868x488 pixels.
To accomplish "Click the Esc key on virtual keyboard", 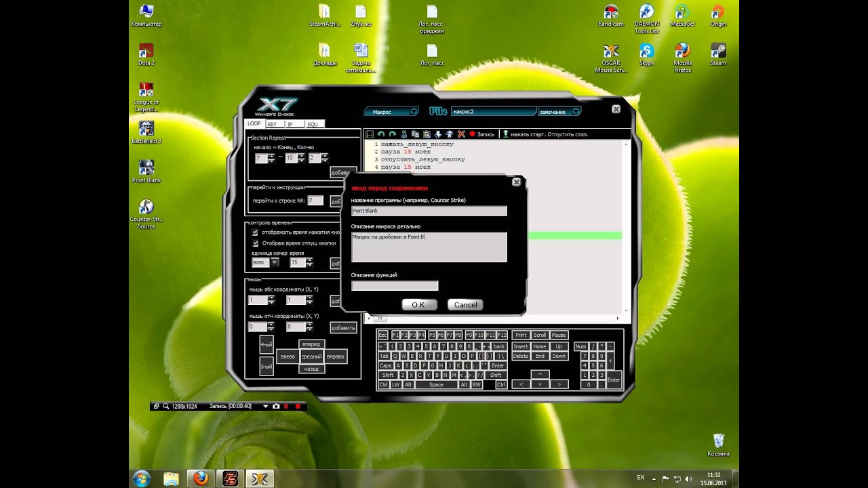I will [382, 335].
